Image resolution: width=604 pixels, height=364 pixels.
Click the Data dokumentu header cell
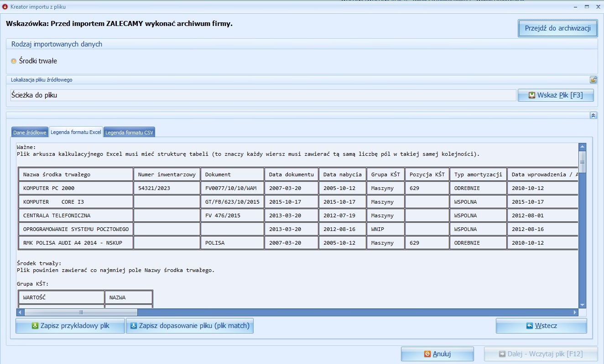[292, 174]
